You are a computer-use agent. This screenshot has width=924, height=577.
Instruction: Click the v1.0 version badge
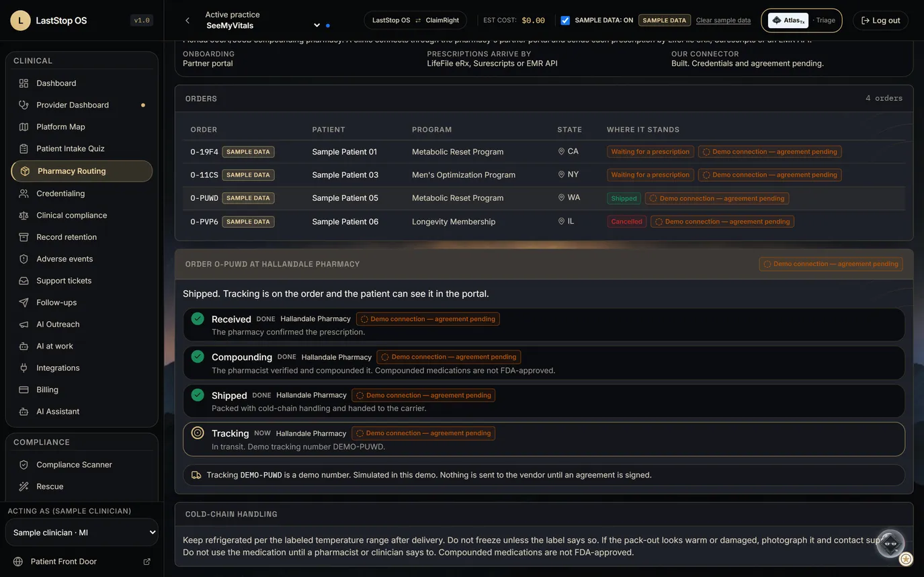[x=142, y=20]
